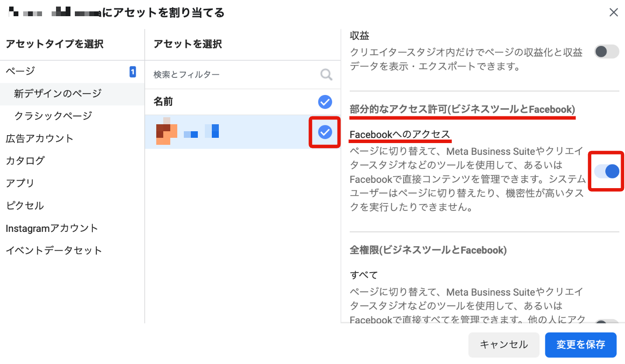Image resolution: width=625 pixels, height=364 pixels.
Task: Open クラシックページ sub-item
Action: point(72,116)
